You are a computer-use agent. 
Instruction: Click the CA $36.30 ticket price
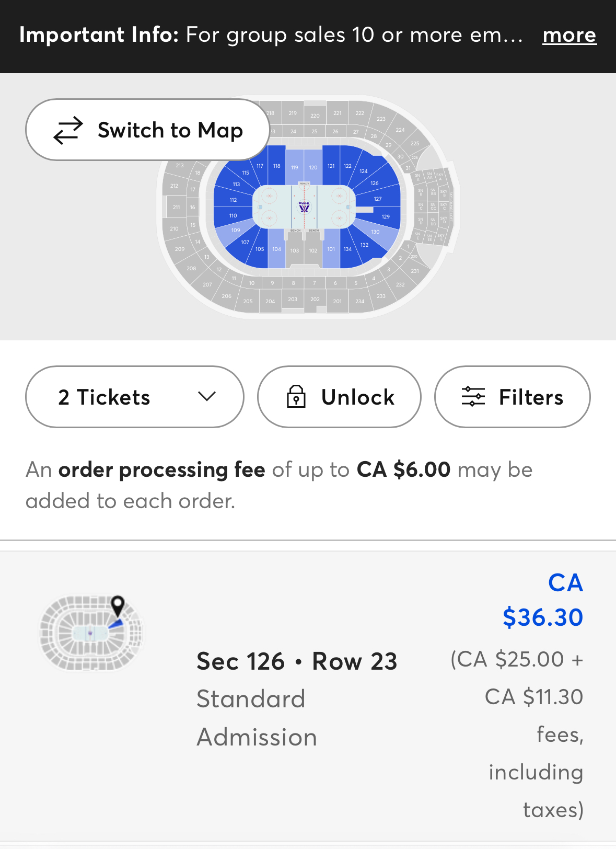[542, 600]
